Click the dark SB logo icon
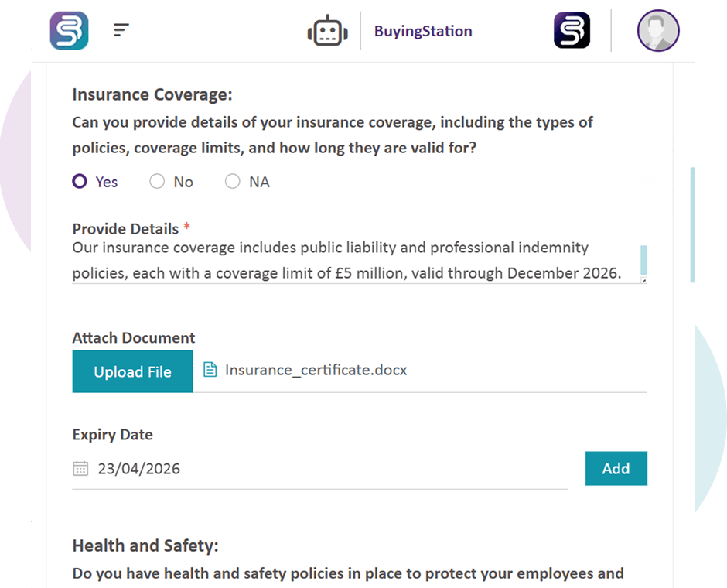 click(572, 31)
